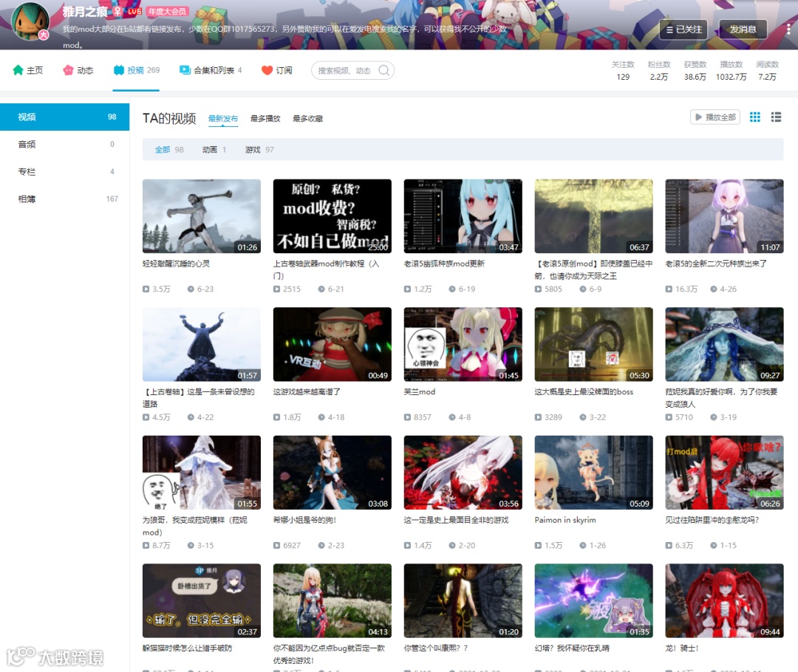798x672 pixels.
Task: Open the 06:37 golden tree thumbnail
Action: pos(594,216)
